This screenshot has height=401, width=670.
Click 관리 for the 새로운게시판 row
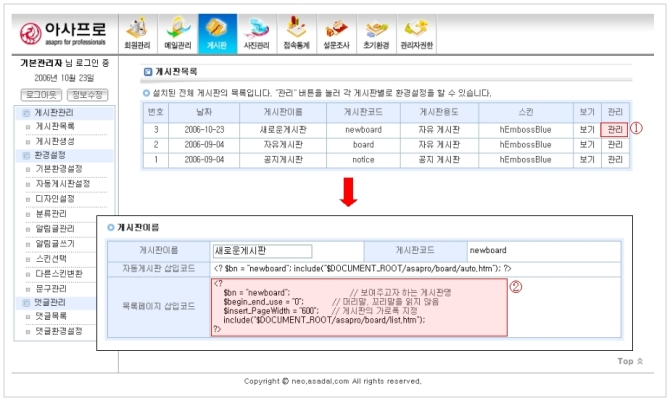pyautogui.click(x=614, y=130)
